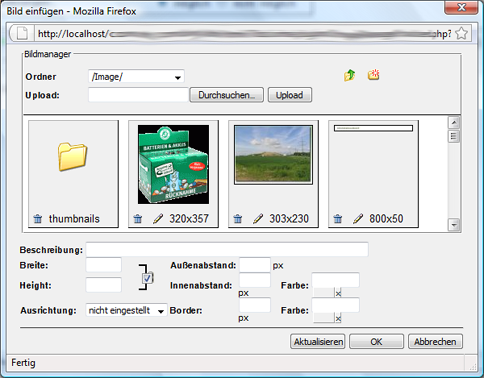This screenshot has height=378, width=484.
Task: Click the Upload button
Action: [290, 95]
